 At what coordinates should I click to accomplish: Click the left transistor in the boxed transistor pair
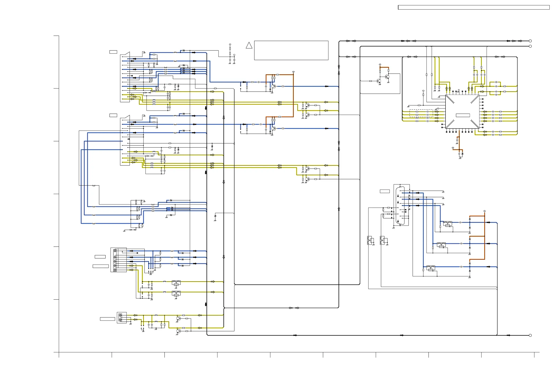coord(379,81)
